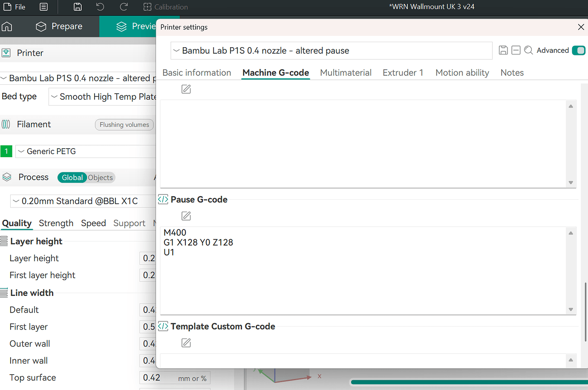
Task: Open the printer preset dropdown in Printer settings
Action: [x=331, y=51]
